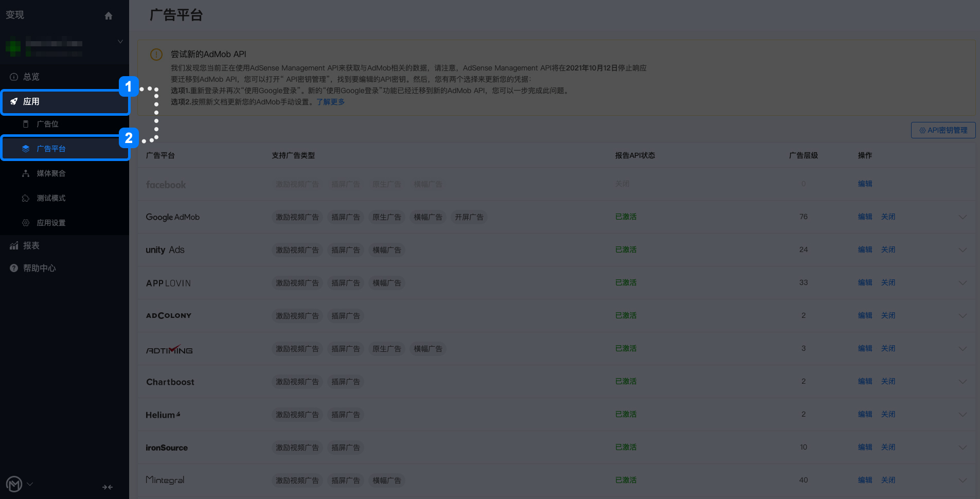Follow the 了解更多 link
The image size is (980, 499).
pos(330,102)
